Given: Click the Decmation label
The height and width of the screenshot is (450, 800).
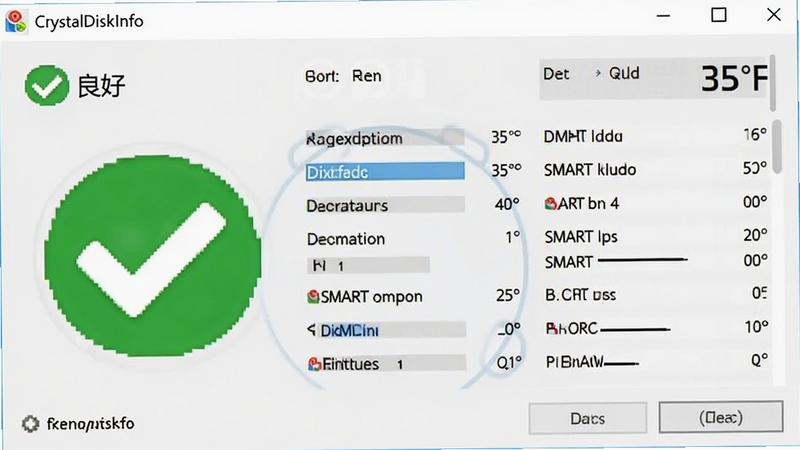Looking at the screenshot, I should pos(346,239).
